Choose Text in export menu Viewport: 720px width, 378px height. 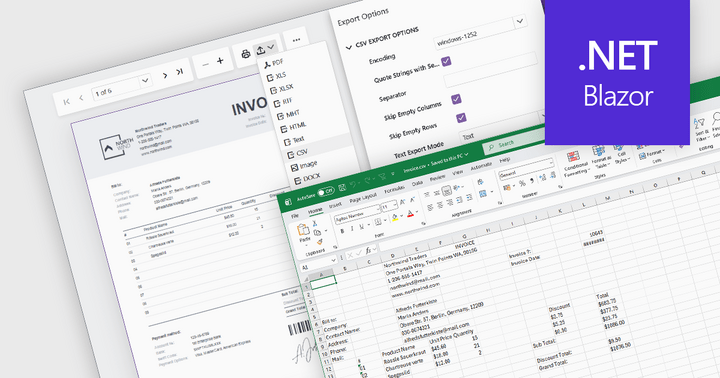293,140
